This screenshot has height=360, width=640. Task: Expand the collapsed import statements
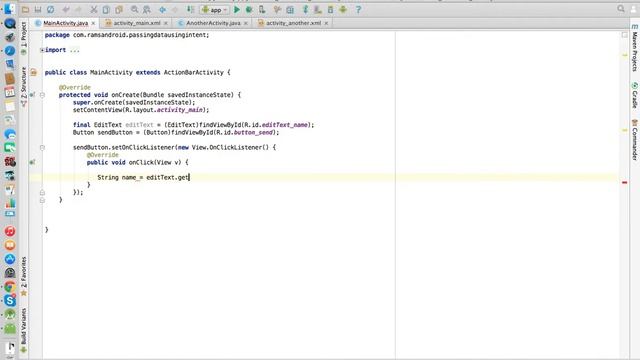(42, 50)
